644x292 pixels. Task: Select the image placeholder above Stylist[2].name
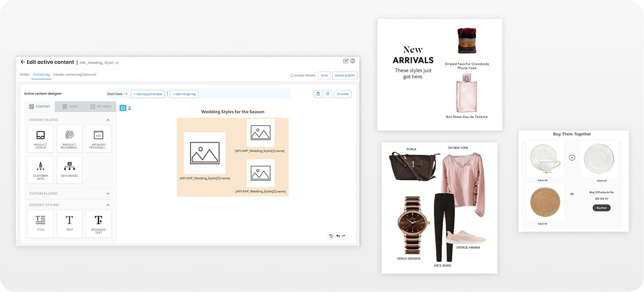[x=260, y=173]
